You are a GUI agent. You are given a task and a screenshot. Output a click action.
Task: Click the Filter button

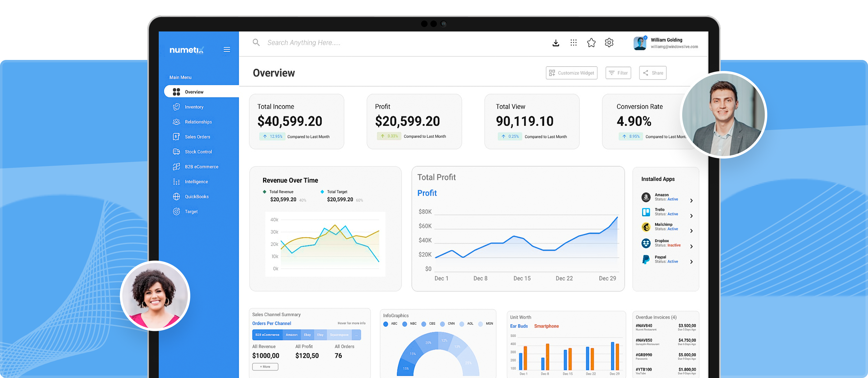pos(618,73)
